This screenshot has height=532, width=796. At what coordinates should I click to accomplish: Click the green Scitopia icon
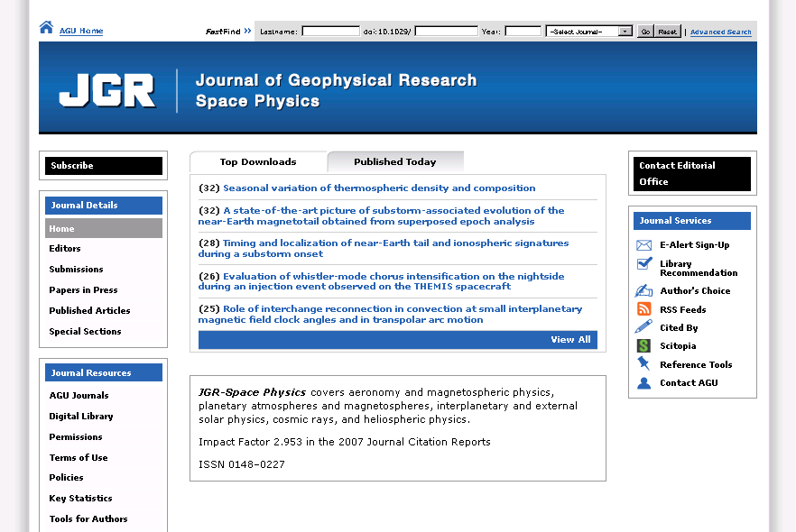[643, 346]
